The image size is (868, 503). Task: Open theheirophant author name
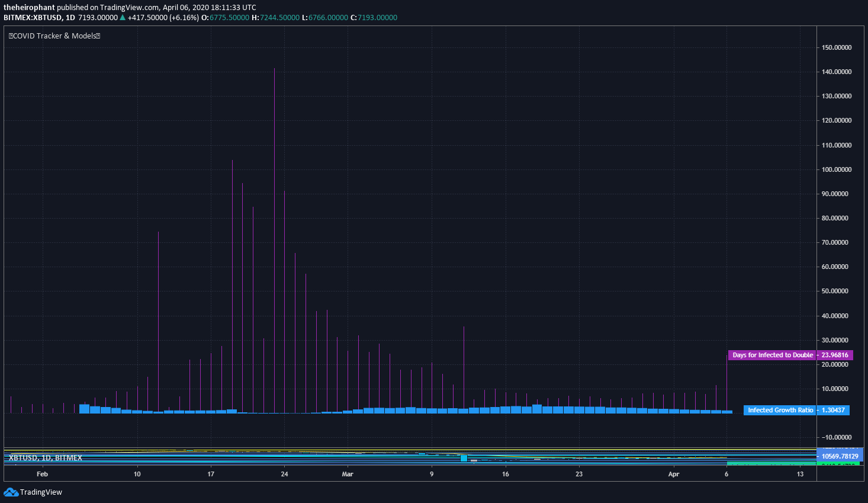tap(29, 8)
